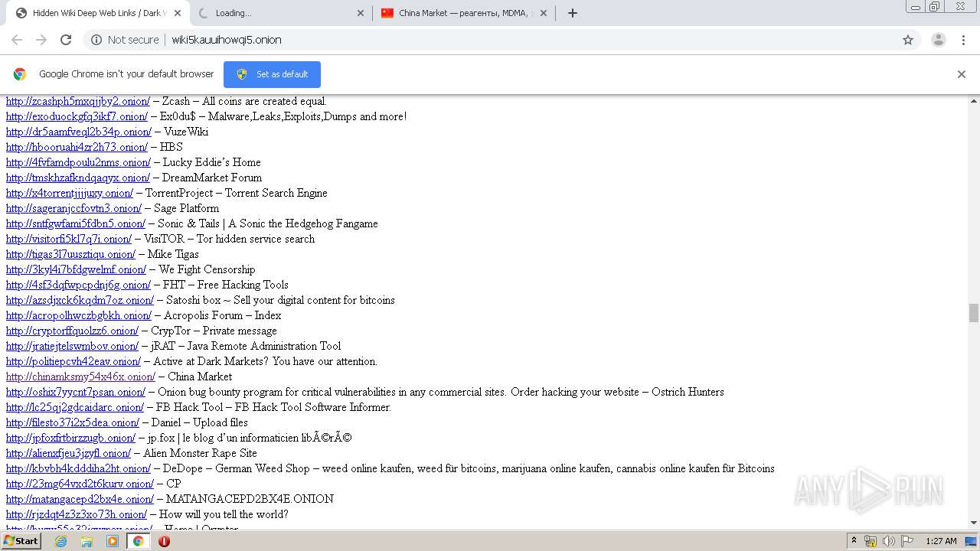Open the visitorfi5kl7q7i.onion link
The height and width of the screenshot is (551, 980).
coord(69,239)
